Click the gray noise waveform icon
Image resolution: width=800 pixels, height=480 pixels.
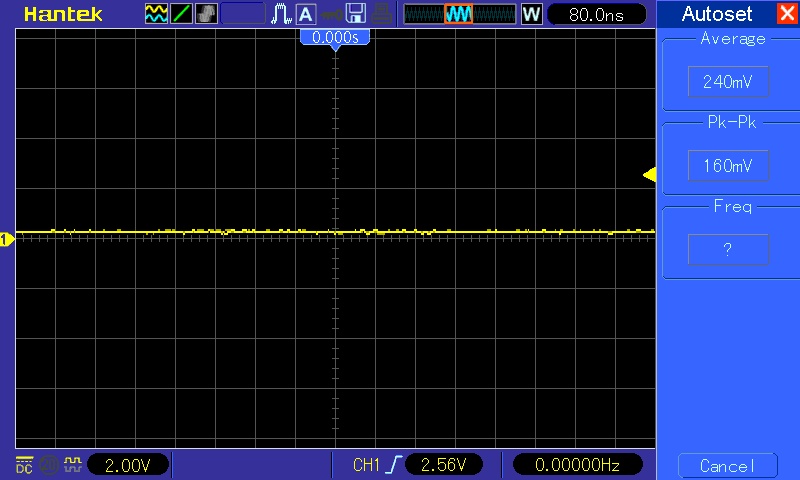207,14
